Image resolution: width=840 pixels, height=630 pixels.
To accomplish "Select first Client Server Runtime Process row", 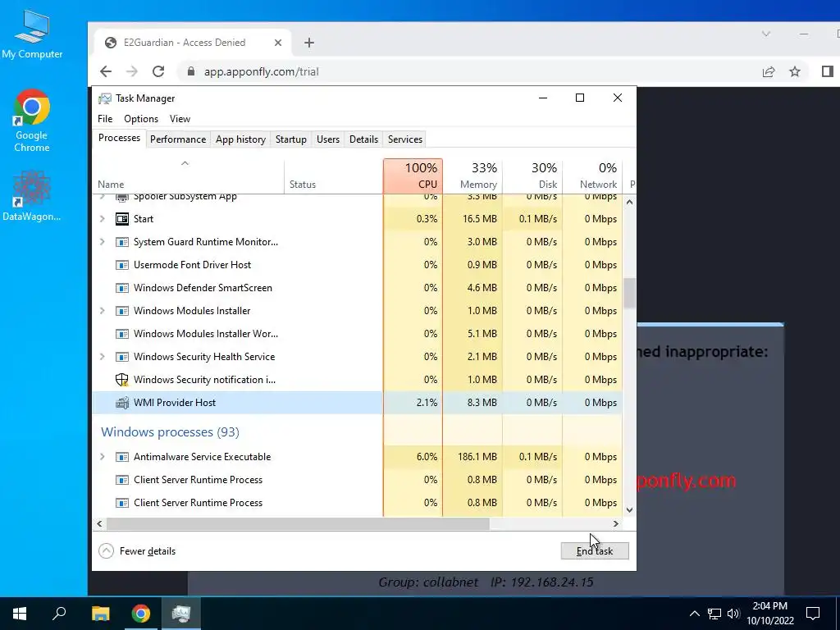I will tap(358, 480).
